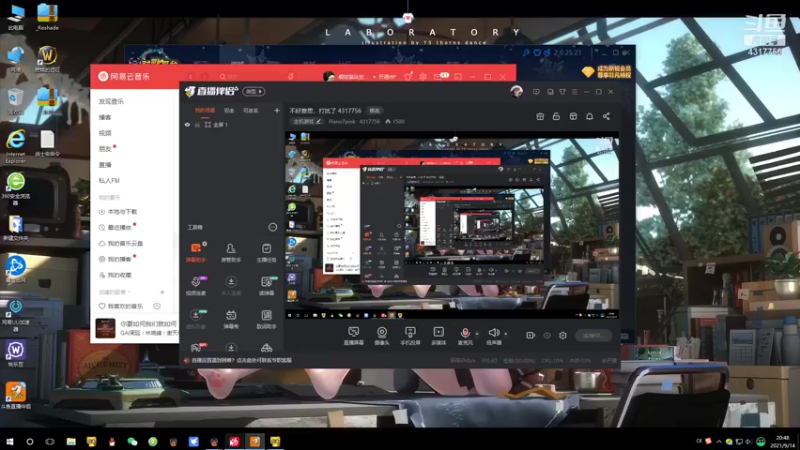Open 私人FM in NetEase Music sidebar
Viewport: 800px width, 450px height.
coord(109,181)
